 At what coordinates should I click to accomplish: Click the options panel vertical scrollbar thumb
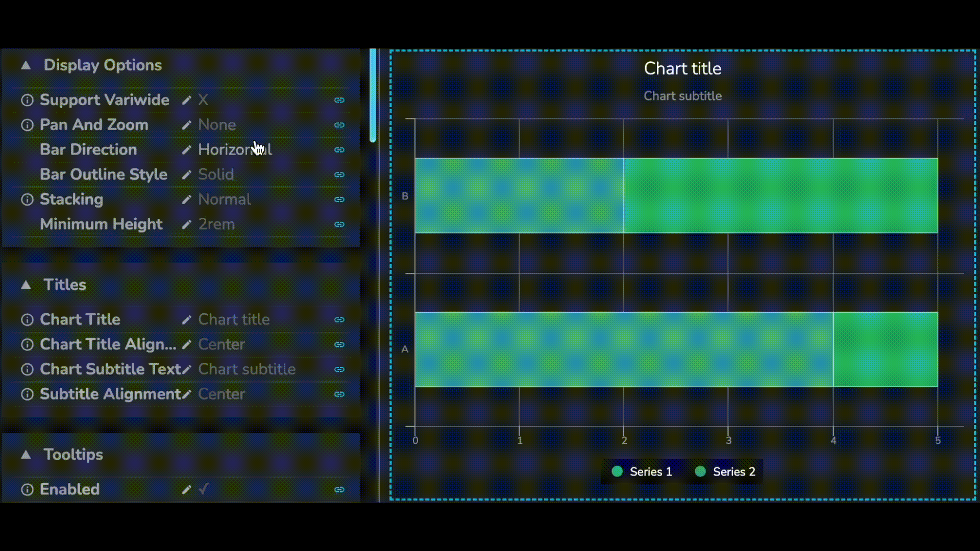coord(373,95)
